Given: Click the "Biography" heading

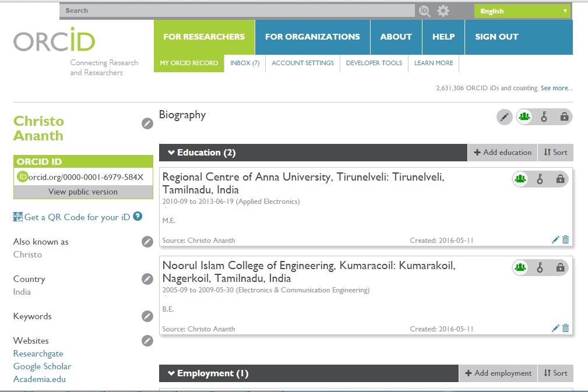Looking at the screenshot, I should 182,115.
